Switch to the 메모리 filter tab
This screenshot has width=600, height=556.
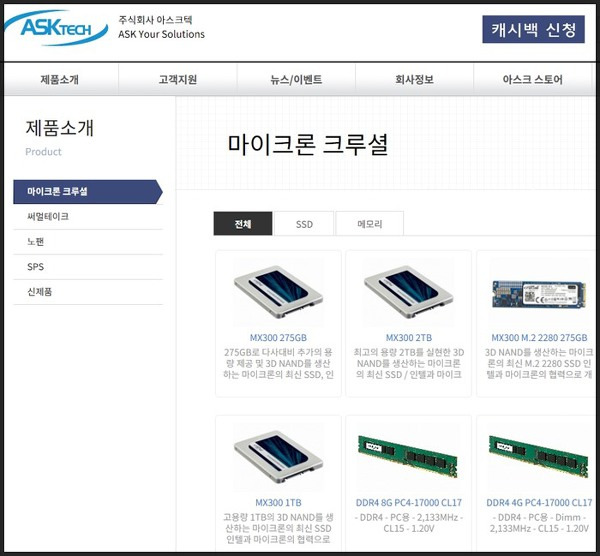click(370, 224)
